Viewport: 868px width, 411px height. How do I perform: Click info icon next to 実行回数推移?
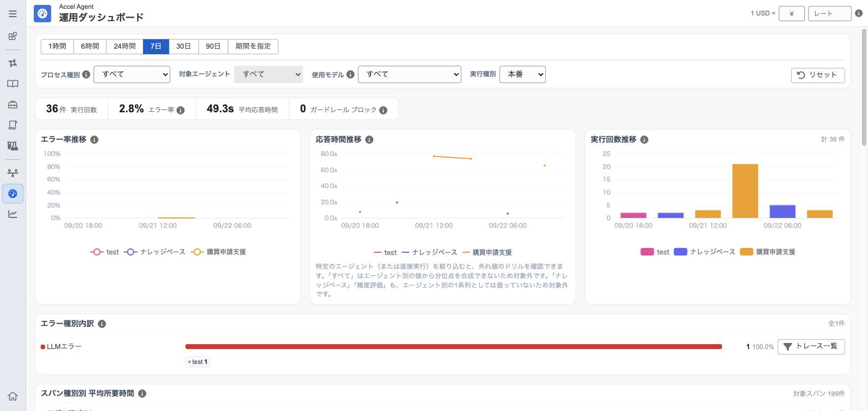click(x=644, y=140)
